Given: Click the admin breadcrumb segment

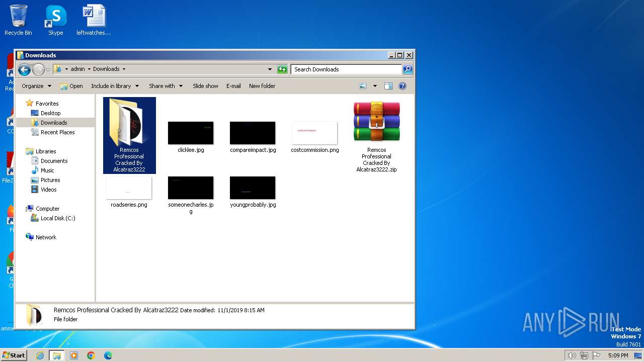Looking at the screenshot, I should (77, 69).
